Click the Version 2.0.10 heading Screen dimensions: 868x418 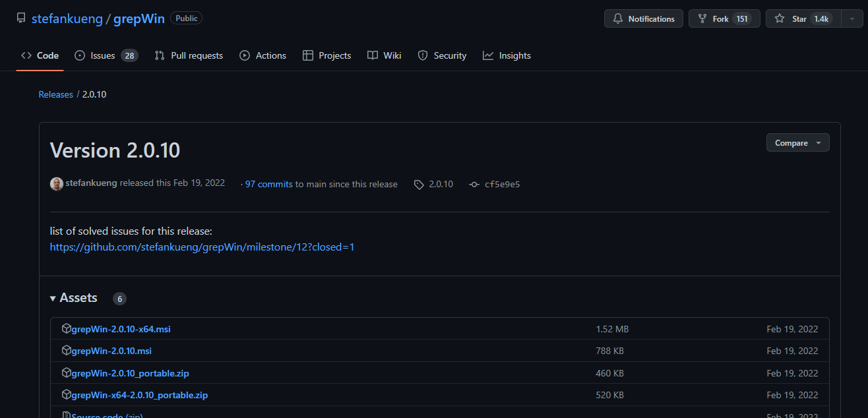[x=115, y=150]
